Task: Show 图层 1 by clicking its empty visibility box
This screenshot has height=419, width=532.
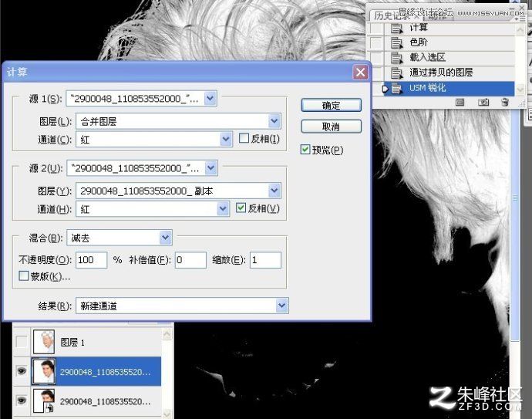Action: coord(22,342)
